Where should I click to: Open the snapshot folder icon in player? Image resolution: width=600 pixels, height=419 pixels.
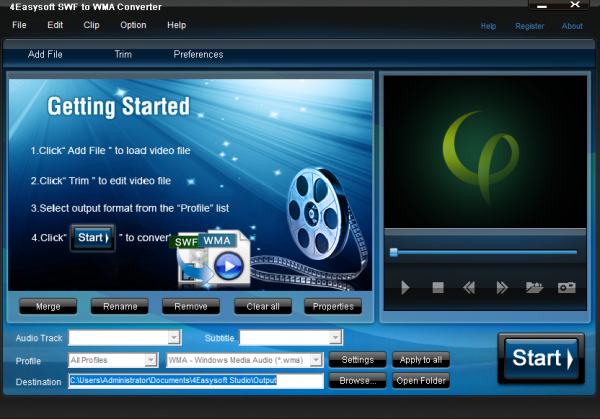pos(535,287)
